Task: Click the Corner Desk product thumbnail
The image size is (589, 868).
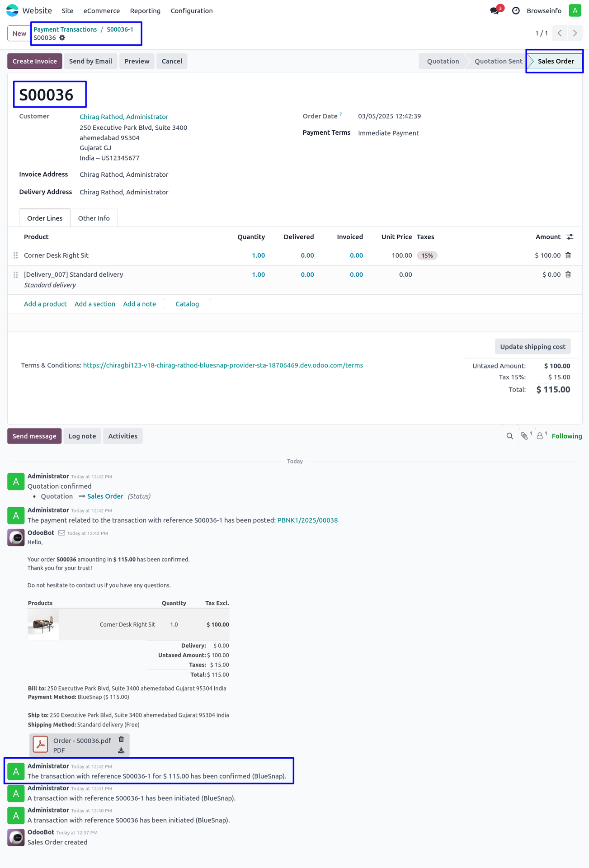Action: pyautogui.click(x=43, y=624)
